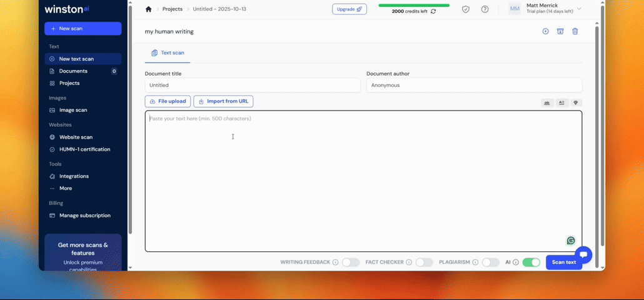Turn on the Plagiarism toggle
This screenshot has width=644, height=300.
point(491,262)
